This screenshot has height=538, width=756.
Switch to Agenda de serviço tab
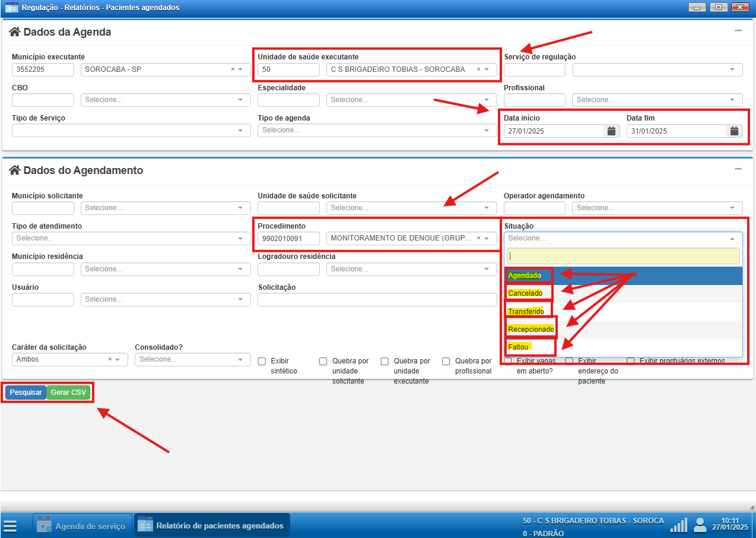point(82,526)
